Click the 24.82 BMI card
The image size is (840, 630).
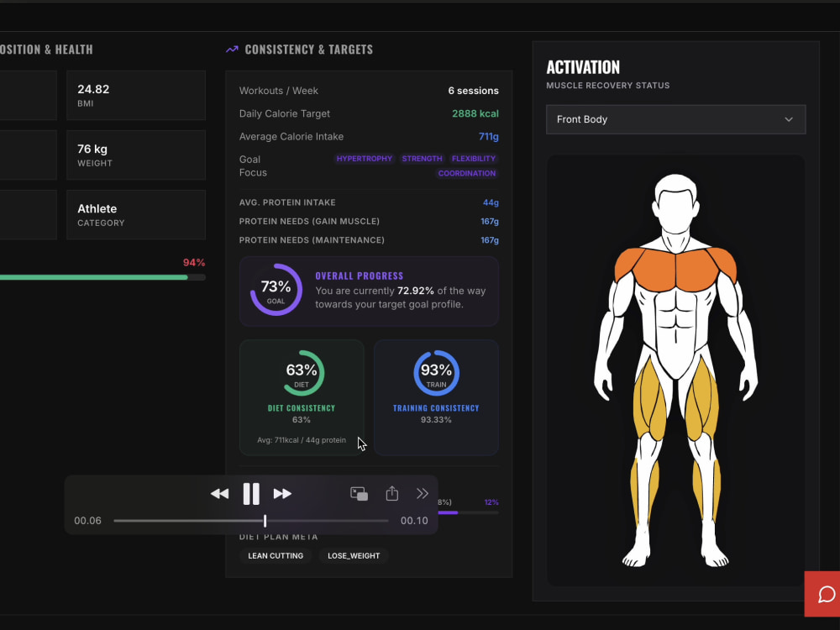pos(136,96)
